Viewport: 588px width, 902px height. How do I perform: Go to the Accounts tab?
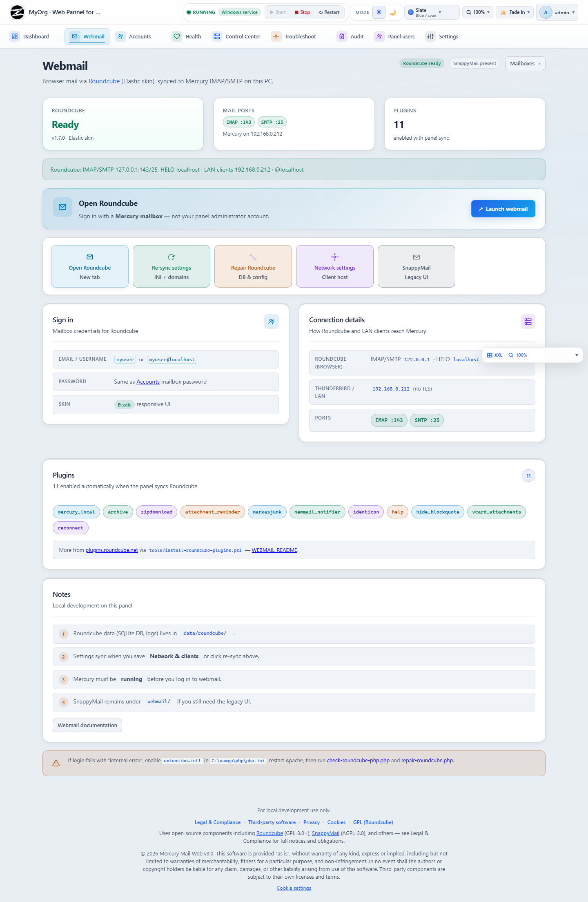coord(133,36)
